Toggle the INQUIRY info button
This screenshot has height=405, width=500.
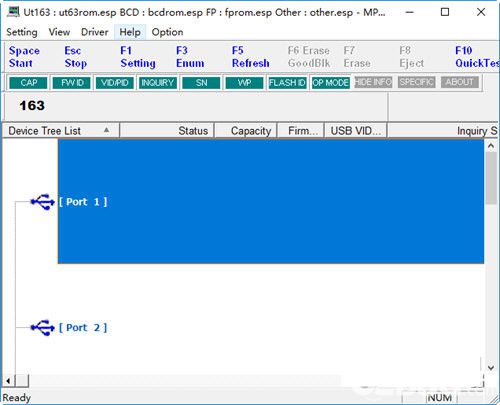click(x=158, y=83)
